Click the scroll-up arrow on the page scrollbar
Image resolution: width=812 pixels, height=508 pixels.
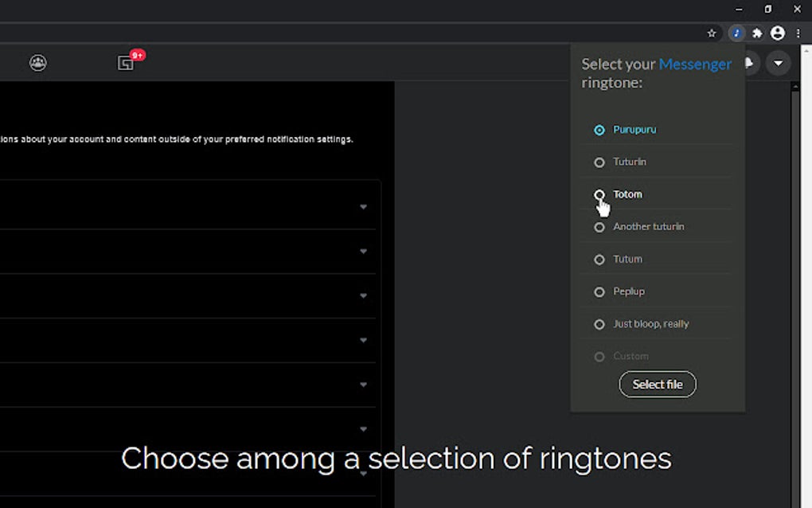[794, 88]
